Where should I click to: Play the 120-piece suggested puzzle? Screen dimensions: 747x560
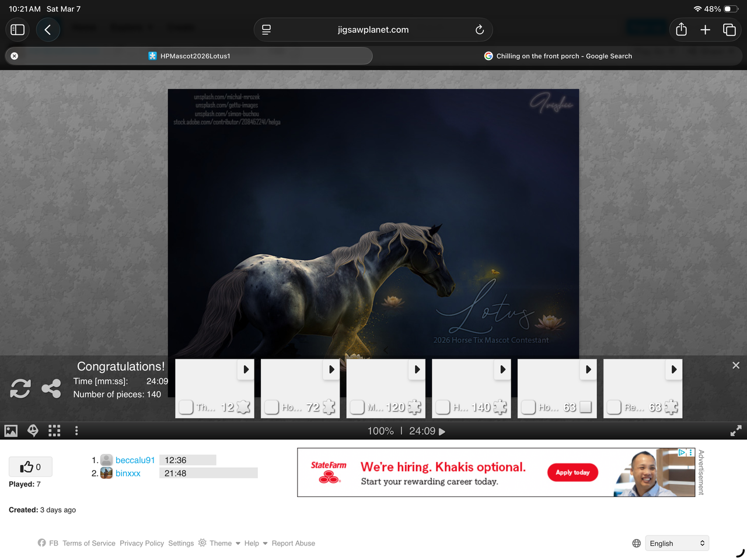coord(417,369)
